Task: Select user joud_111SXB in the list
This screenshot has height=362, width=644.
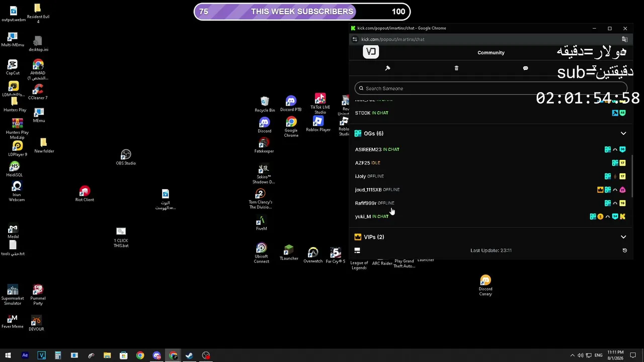Action: 368,190
